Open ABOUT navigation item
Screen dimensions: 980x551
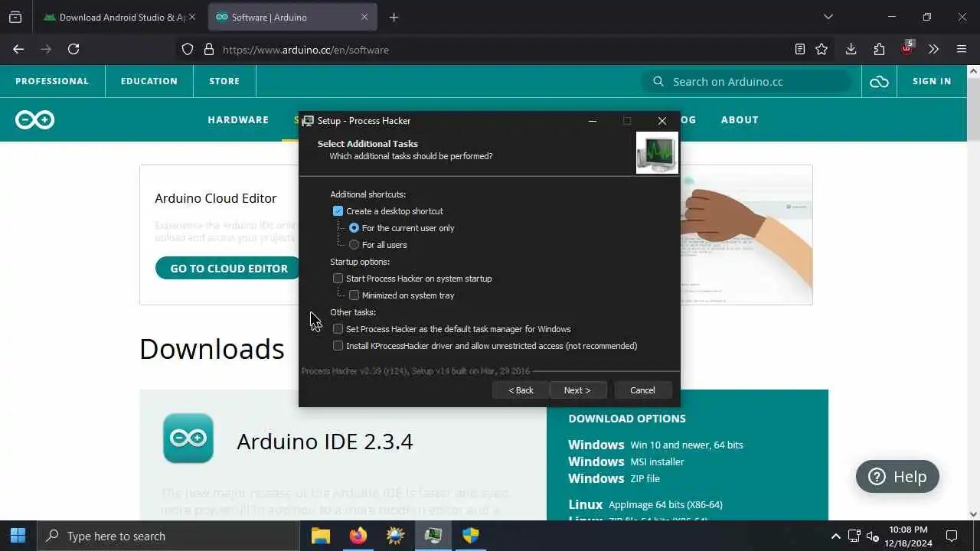click(740, 119)
